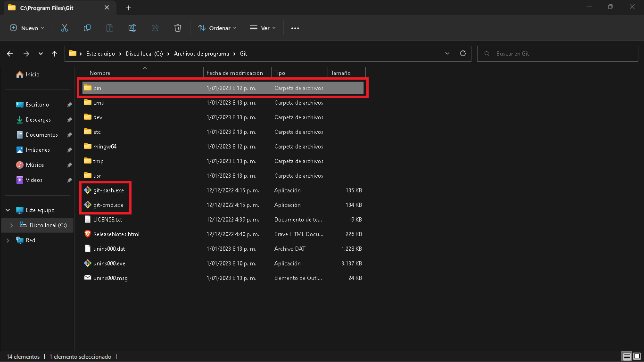Click the Brave icon of ReleaseNotes.html
644x362 pixels.
click(x=87, y=234)
